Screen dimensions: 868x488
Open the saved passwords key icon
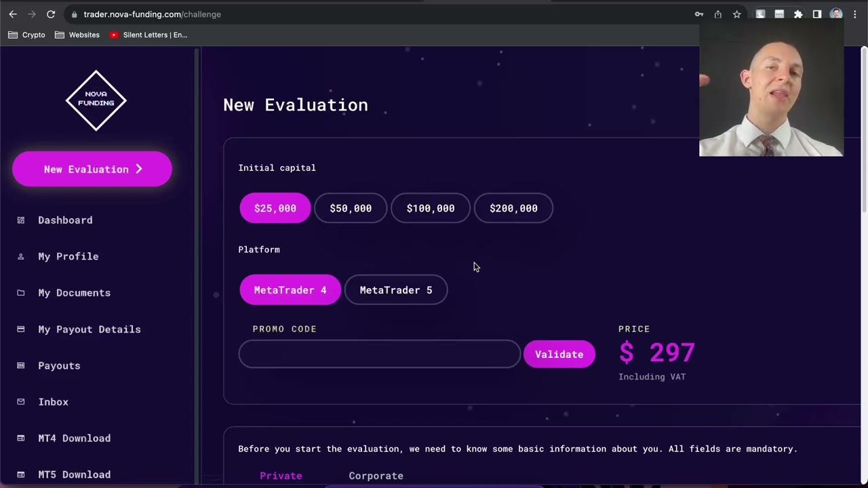pos(699,14)
